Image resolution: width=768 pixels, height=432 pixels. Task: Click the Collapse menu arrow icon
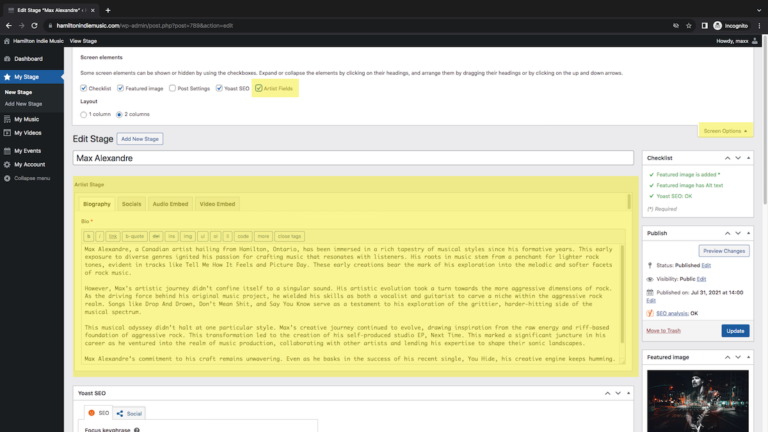[6, 178]
